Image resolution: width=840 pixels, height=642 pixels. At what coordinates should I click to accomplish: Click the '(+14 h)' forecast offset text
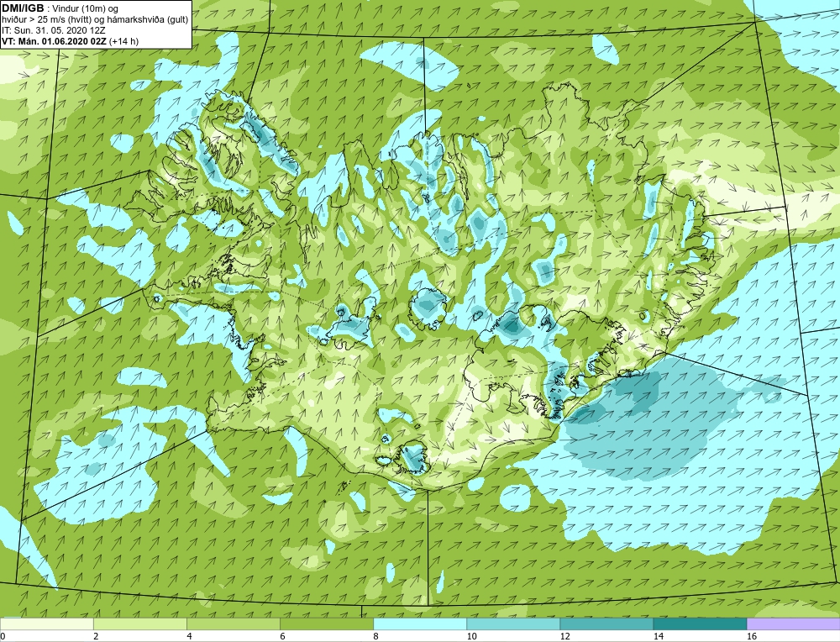[x=123, y=40]
